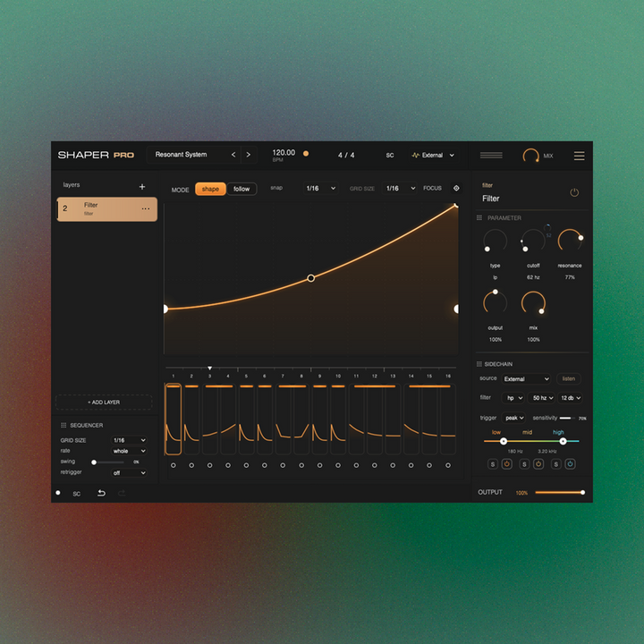
Task: Click the high crossover handle at 3.20 kHz
Action: (563, 441)
